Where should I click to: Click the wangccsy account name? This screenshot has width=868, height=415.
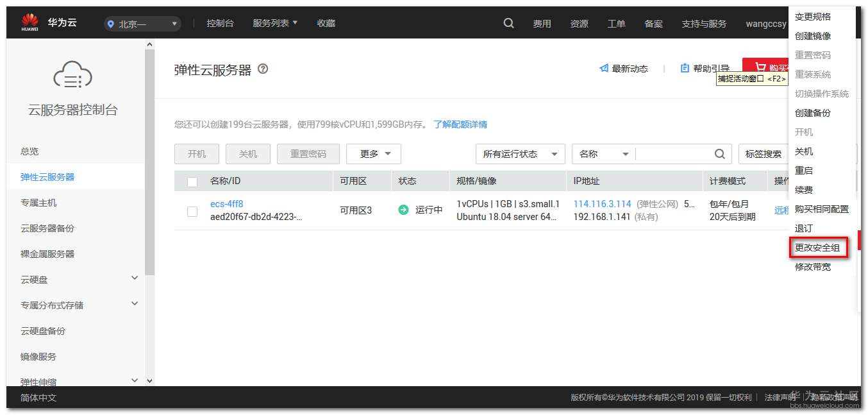[x=766, y=24]
